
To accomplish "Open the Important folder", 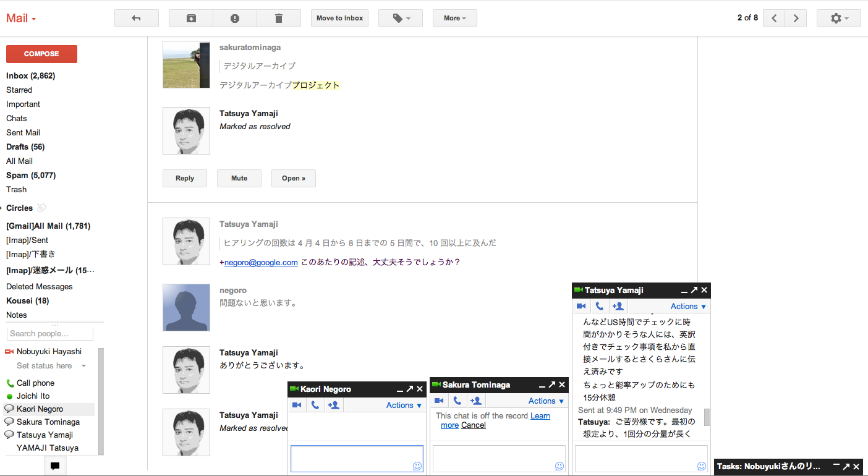I will 23,104.
